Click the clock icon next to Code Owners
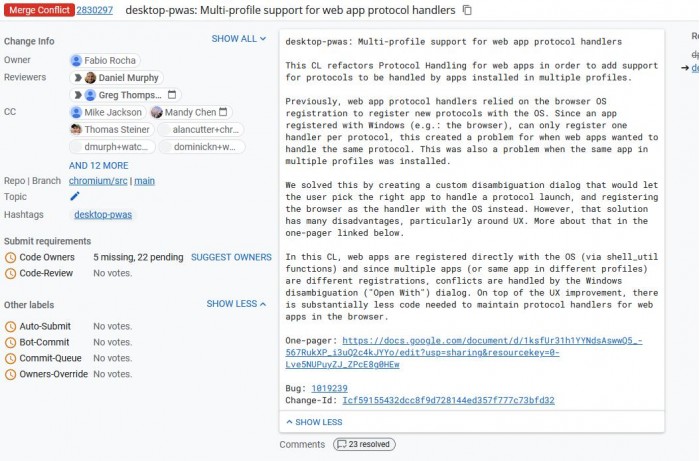Viewport: 700px width, 461px height. click(10, 257)
